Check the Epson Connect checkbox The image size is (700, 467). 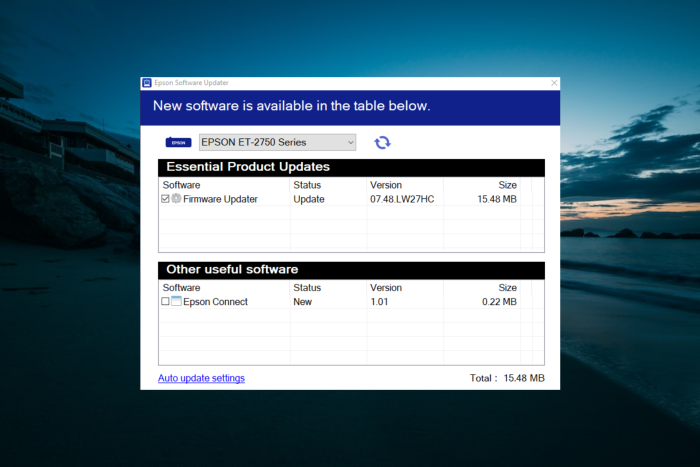pyautogui.click(x=165, y=301)
